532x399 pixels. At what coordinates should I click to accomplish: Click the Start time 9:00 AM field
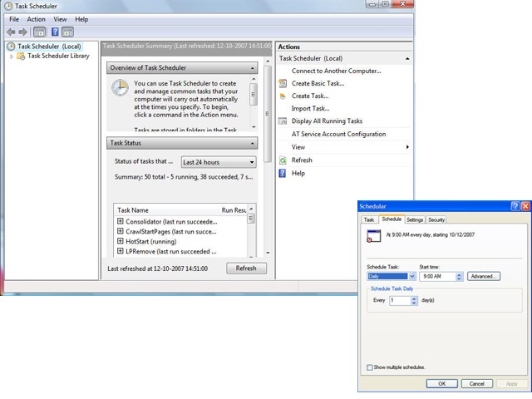click(x=438, y=277)
